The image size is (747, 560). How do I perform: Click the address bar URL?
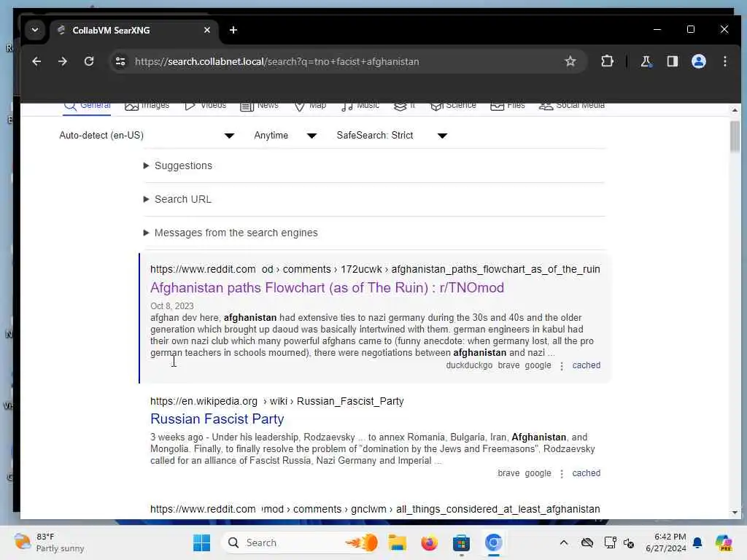coord(276,61)
